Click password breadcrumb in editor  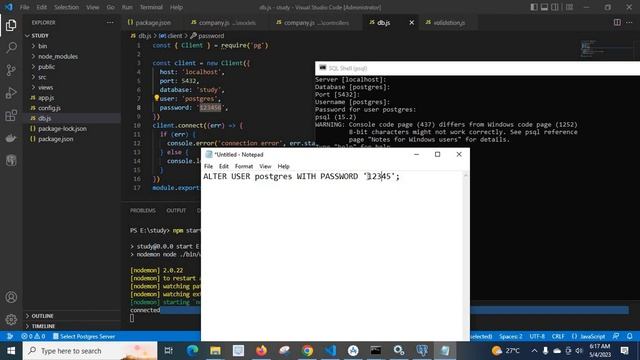click(207, 36)
